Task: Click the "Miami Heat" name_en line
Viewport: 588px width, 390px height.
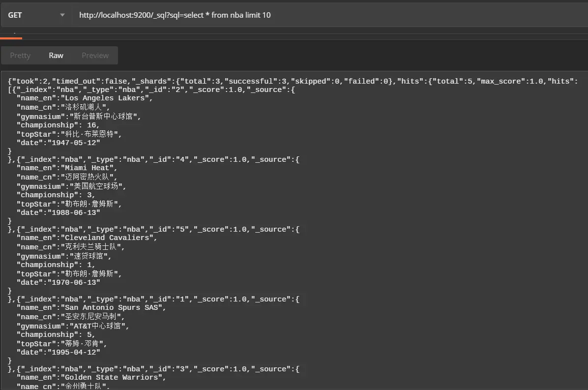Action: (67, 168)
